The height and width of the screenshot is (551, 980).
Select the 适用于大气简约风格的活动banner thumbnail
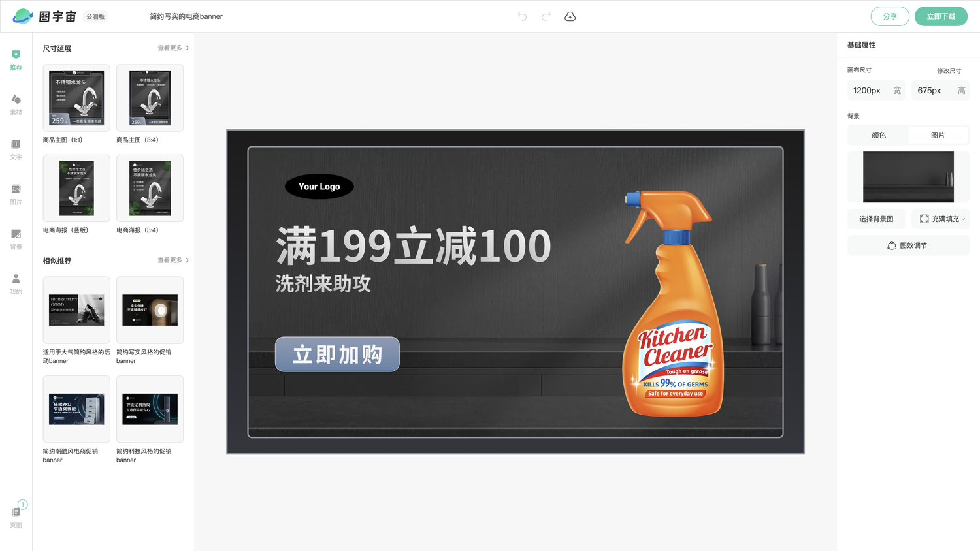[76, 310]
